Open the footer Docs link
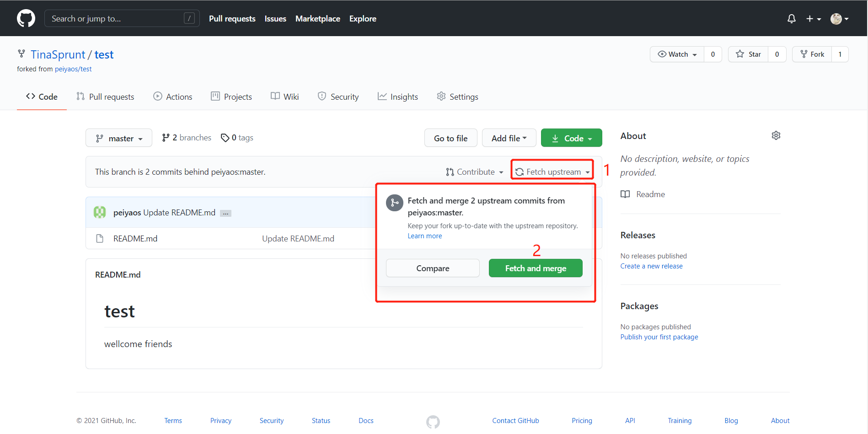This screenshot has height=434, width=868. [x=366, y=420]
